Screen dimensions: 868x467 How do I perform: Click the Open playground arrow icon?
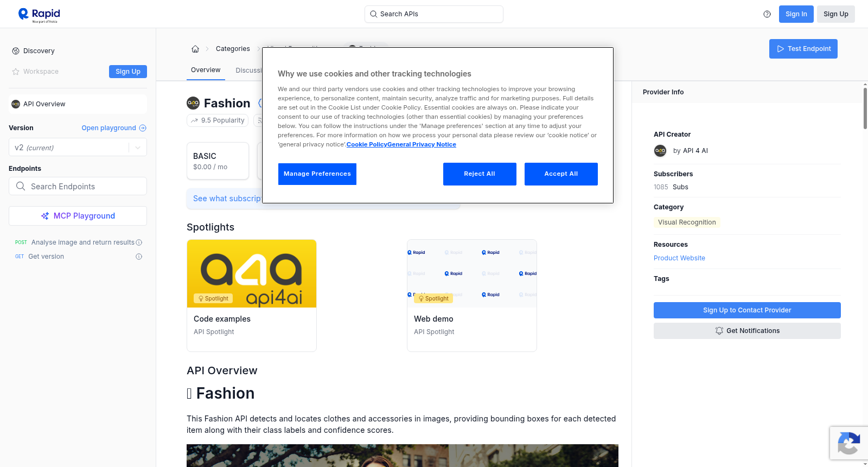click(x=143, y=128)
